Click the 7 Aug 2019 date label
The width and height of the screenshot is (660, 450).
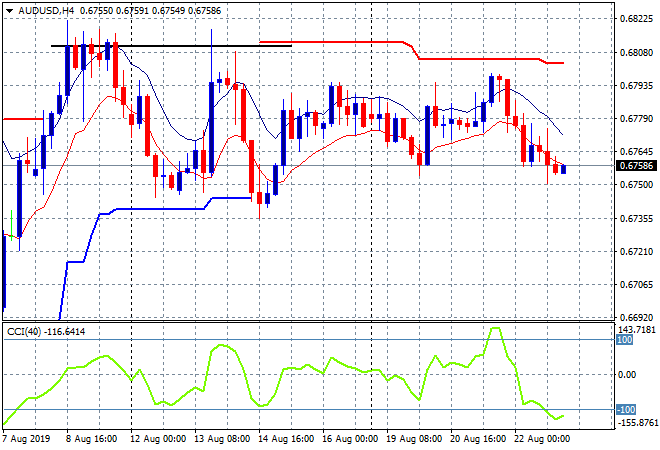[x=26, y=439]
